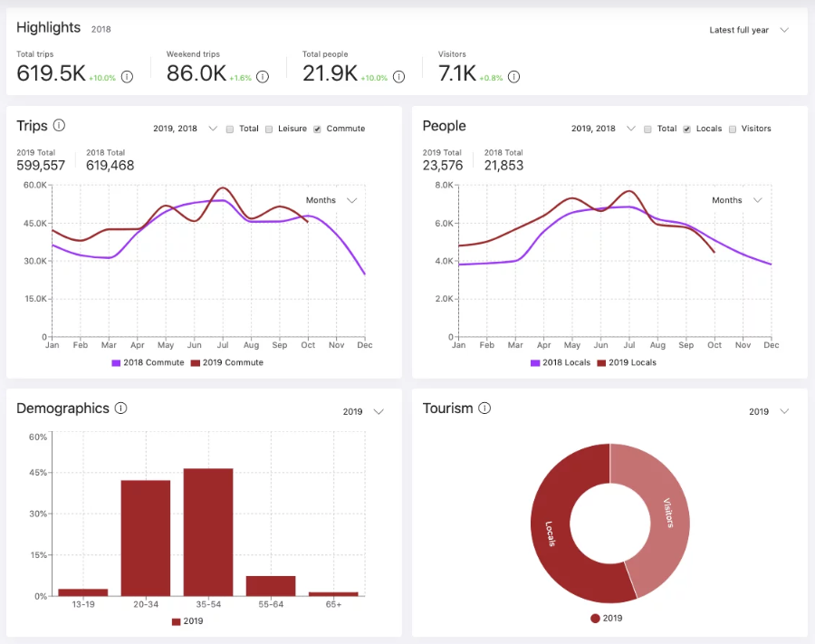815x644 pixels.
Task: Expand the Tourism 2019 year dropdown
Action: coord(769,411)
